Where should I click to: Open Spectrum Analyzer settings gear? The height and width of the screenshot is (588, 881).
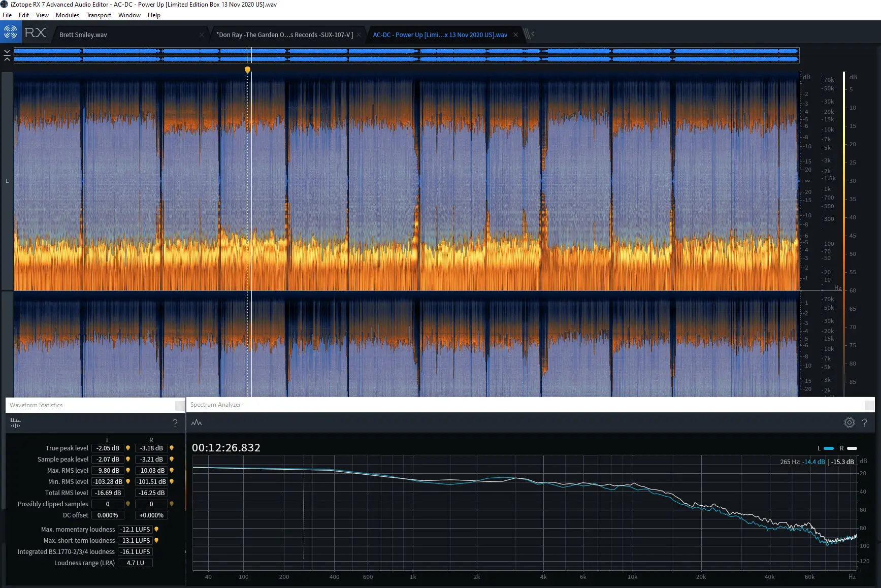point(850,422)
